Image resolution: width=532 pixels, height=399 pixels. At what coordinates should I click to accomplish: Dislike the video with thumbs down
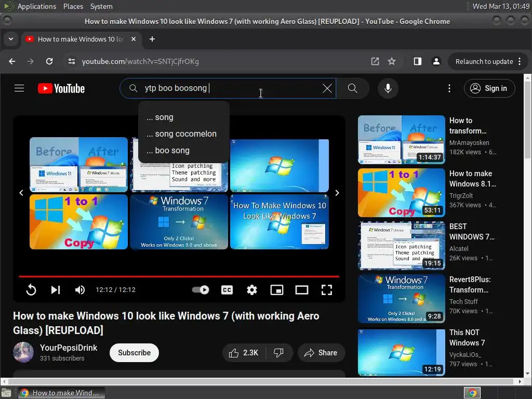[x=279, y=353]
